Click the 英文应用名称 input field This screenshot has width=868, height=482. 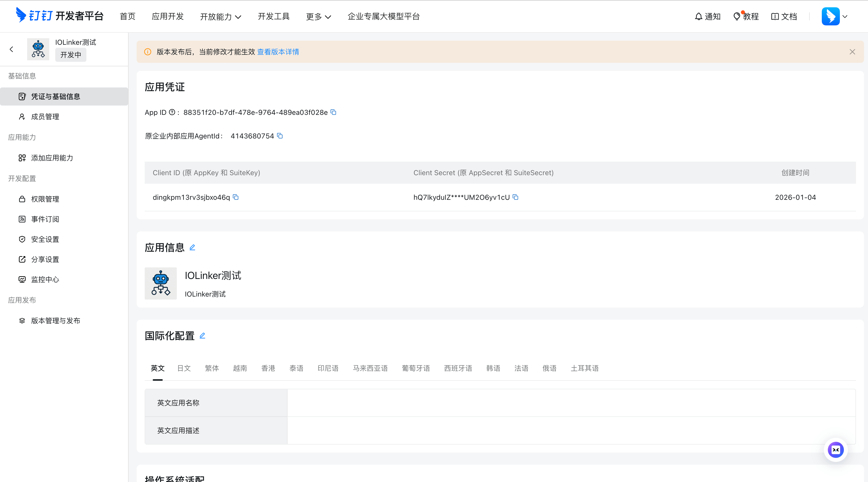click(571, 403)
